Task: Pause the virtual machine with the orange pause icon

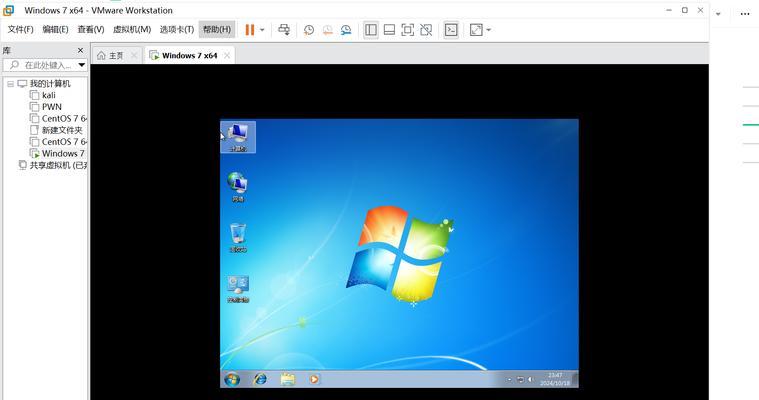Action: [x=250, y=30]
